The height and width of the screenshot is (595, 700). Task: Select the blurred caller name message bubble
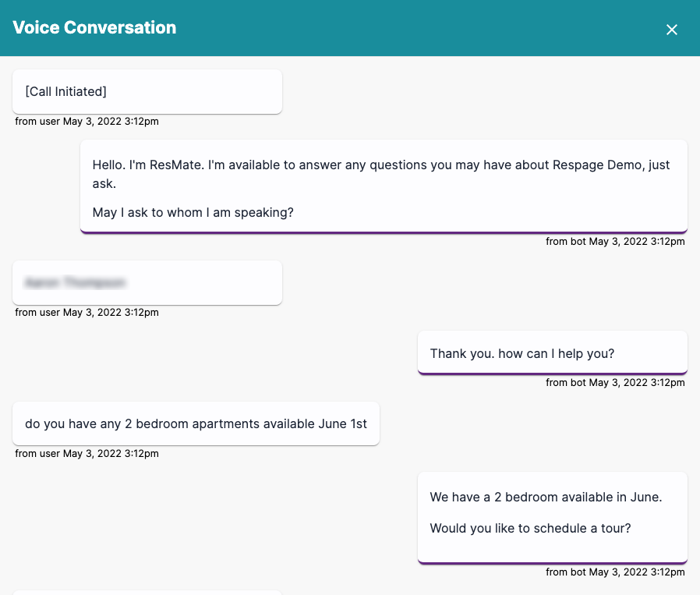pos(147,282)
